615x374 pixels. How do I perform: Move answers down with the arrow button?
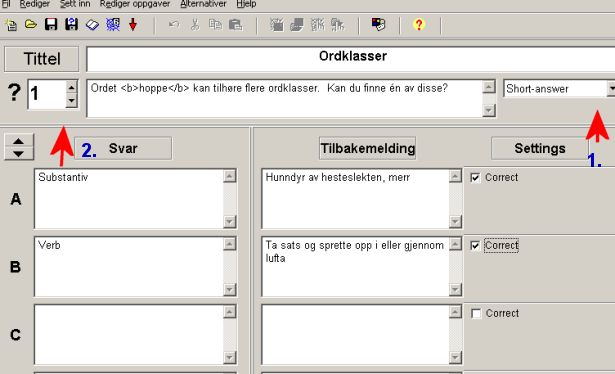point(18,154)
